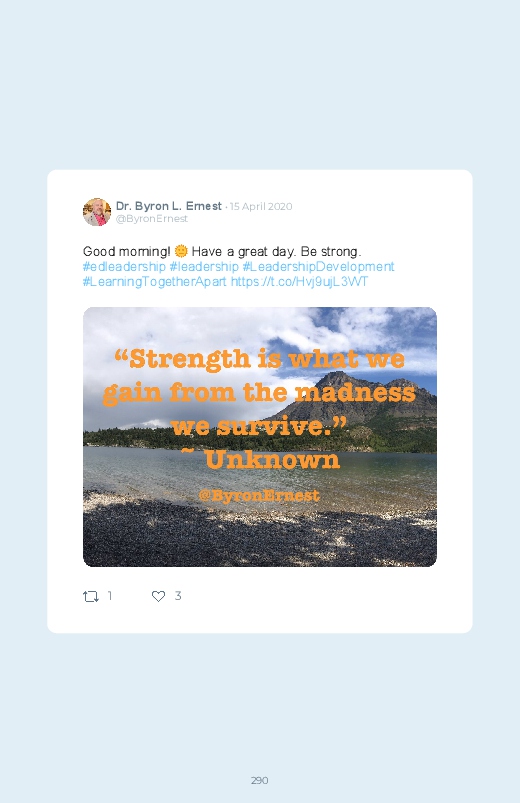Click the "~ Unknown" attribution in image
The width and height of the screenshot is (520, 803).
click(261, 459)
